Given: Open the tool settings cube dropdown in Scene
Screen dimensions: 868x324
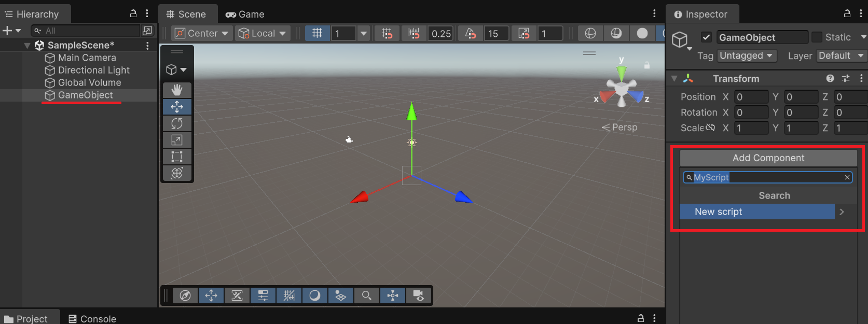Looking at the screenshot, I should pyautogui.click(x=177, y=69).
